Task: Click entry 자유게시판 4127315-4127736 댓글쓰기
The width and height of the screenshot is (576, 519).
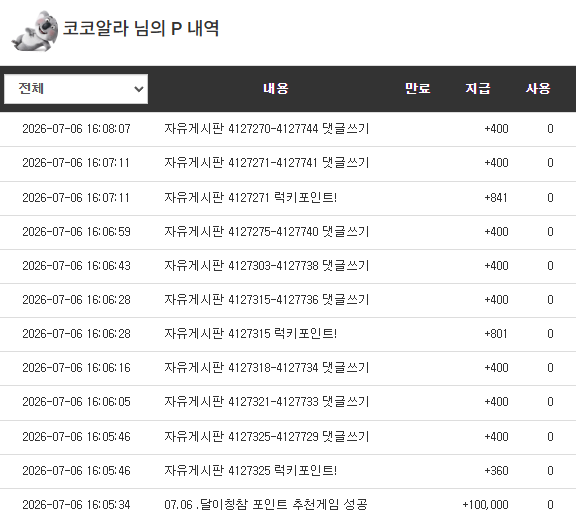Action: 267,299
